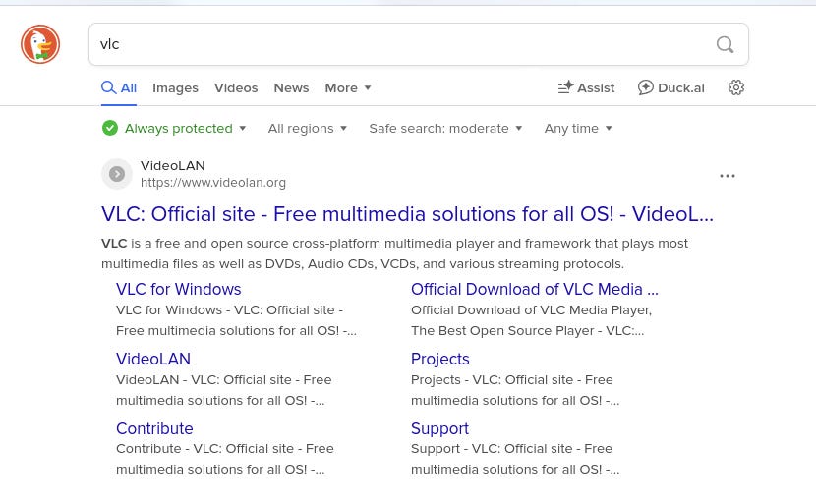
Task: Click the magnifying glass search button
Action: (725, 45)
